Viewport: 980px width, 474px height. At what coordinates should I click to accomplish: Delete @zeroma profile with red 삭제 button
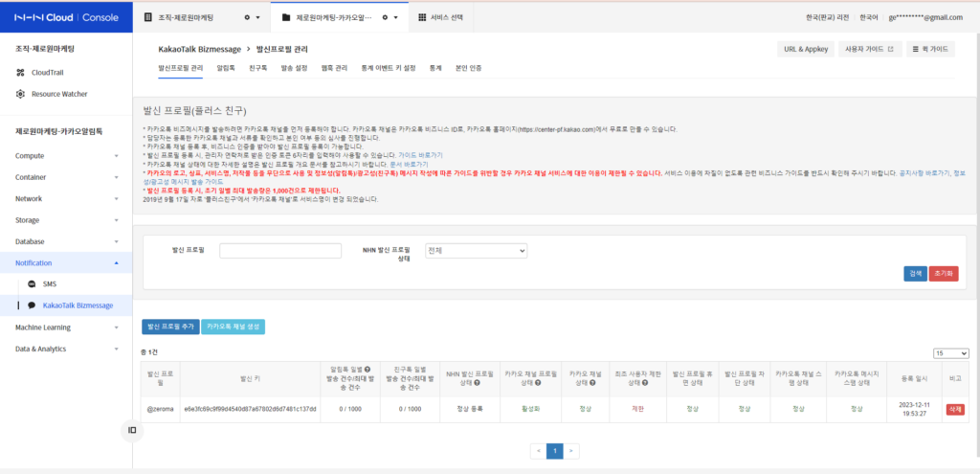(954, 410)
